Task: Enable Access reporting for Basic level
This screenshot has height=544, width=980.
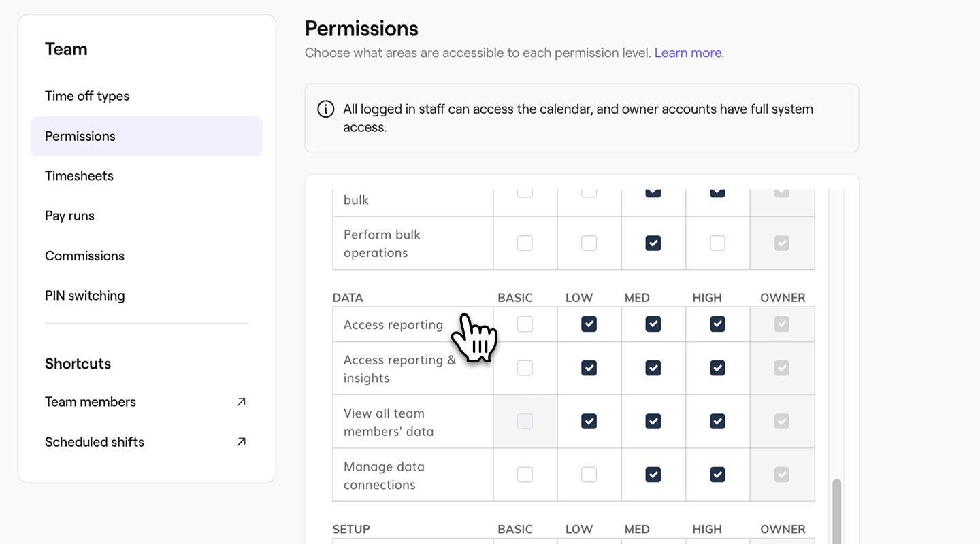Action: coord(525,324)
